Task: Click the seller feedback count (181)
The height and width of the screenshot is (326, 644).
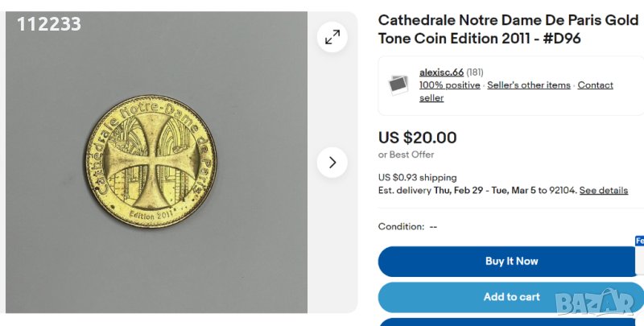Action: click(x=475, y=72)
